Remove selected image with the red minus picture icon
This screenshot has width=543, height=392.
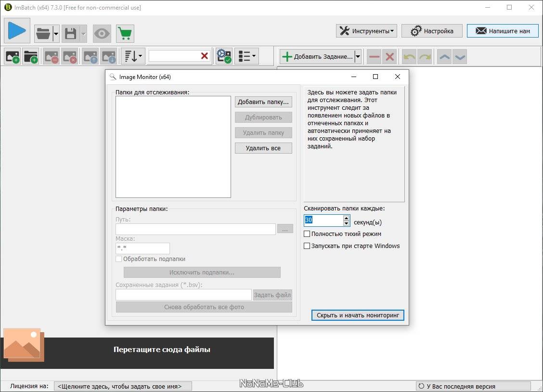(x=51, y=56)
